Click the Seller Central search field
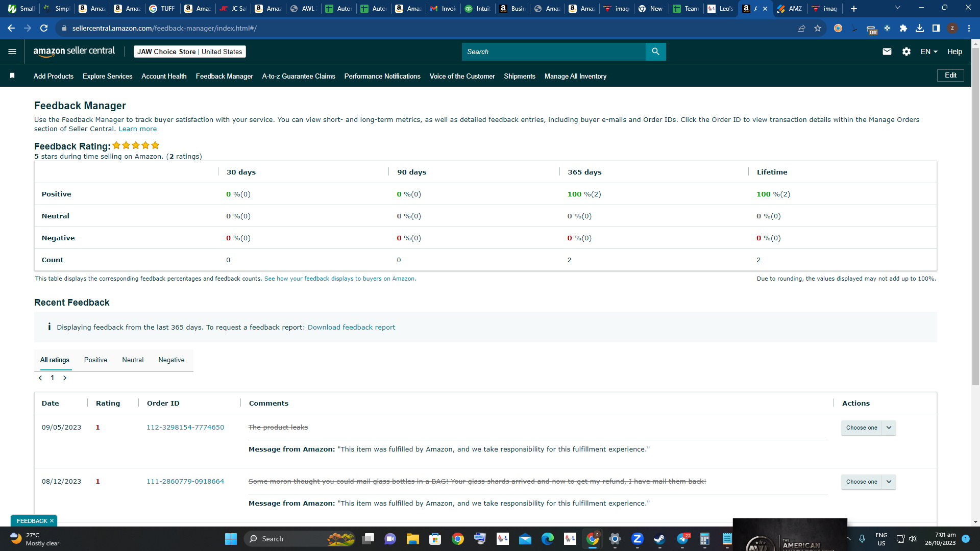The width and height of the screenshot is (980, 551). (554, 52)
